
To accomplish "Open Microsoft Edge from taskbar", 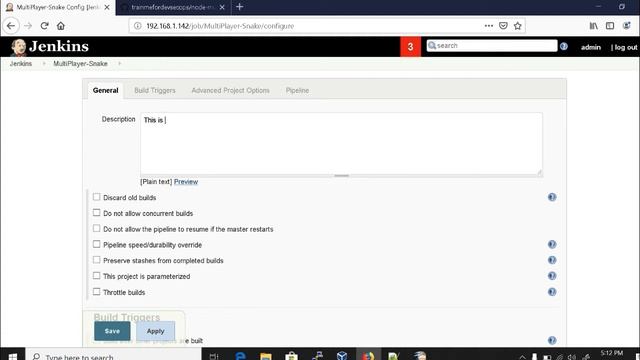I will tap(240, 356).
